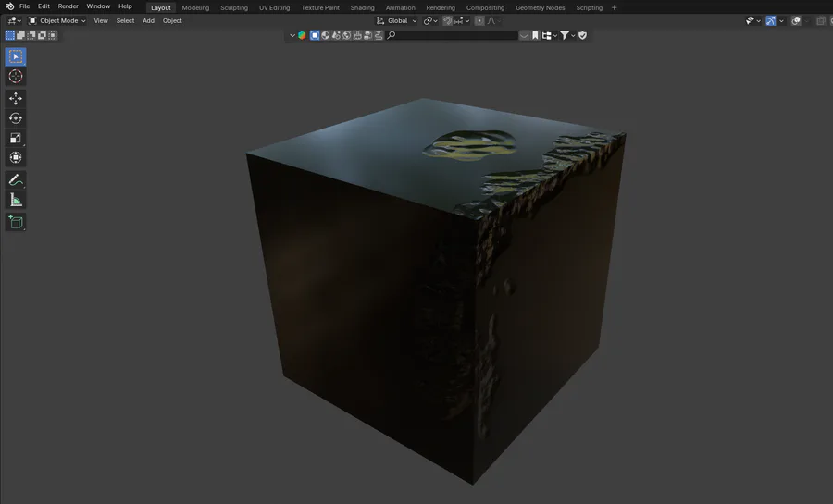Click the Intersect Selection mode icon
This screenshot has height=504, width=833.
pos(52,35)
